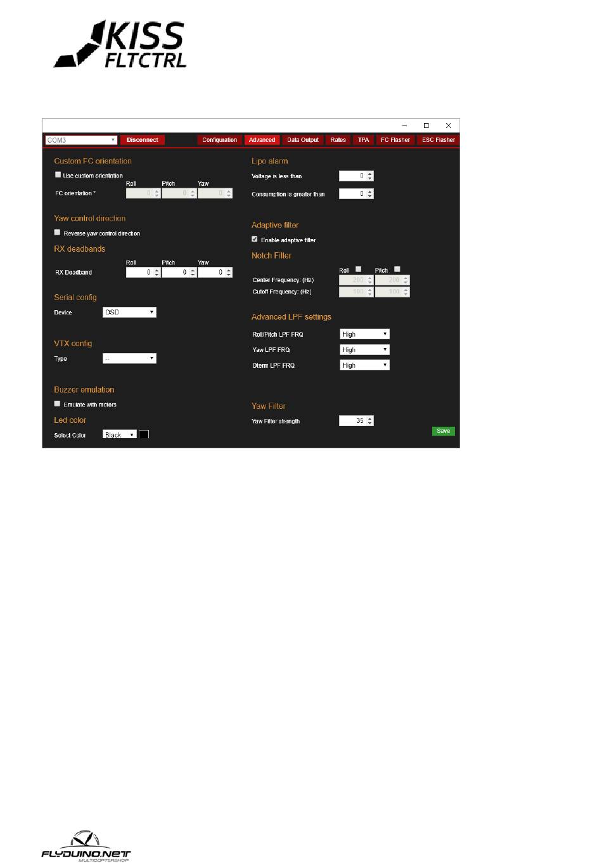
Task: Open the Led Select Color dropdown
Action: 120,434
